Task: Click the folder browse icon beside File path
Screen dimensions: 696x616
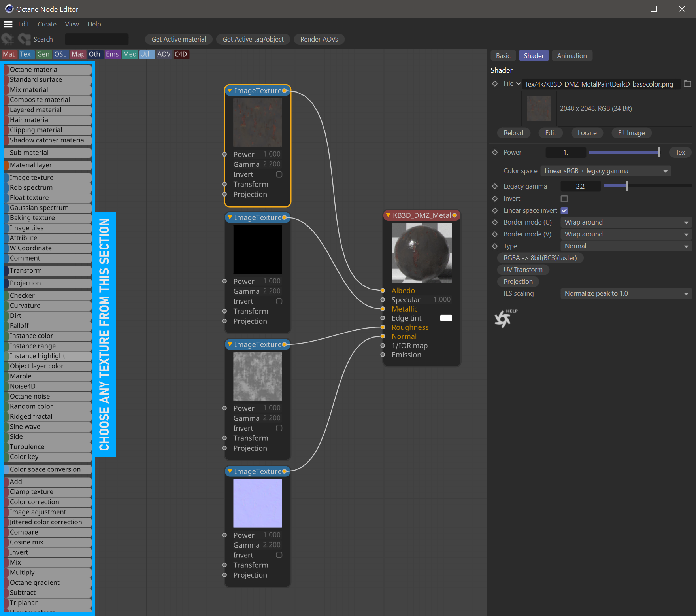Action: pyautogui.click(x=687, y=84)
